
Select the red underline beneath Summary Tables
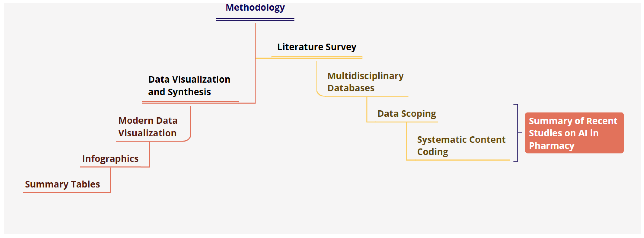(x=62, y=192)
